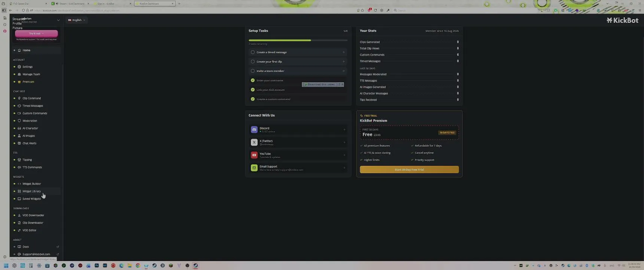Tick the 'Create your first clip' task circle
This screenshot has height=270, width=644.
tap(253, 61)
